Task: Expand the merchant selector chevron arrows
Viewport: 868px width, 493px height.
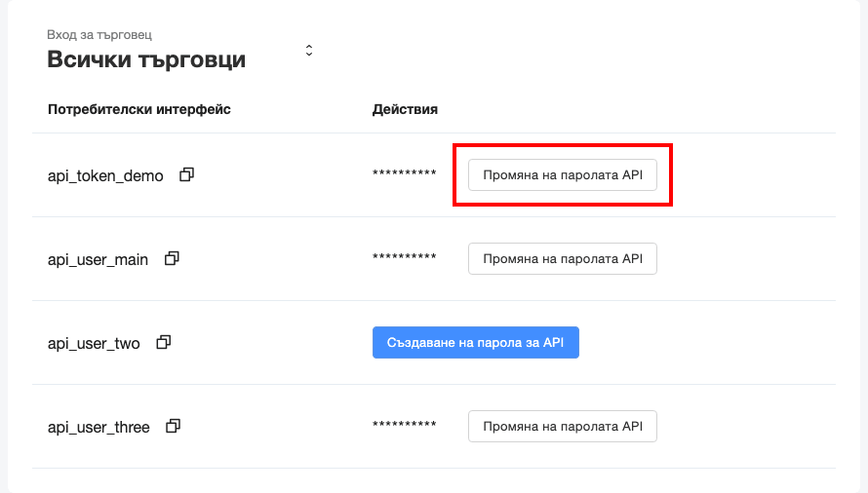Action: tap(309, 51)
